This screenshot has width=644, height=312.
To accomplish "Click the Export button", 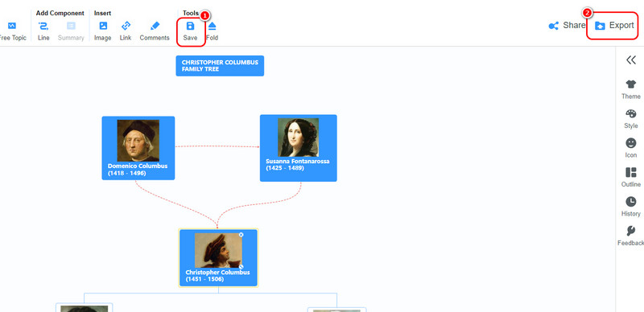I will (614, 26).
